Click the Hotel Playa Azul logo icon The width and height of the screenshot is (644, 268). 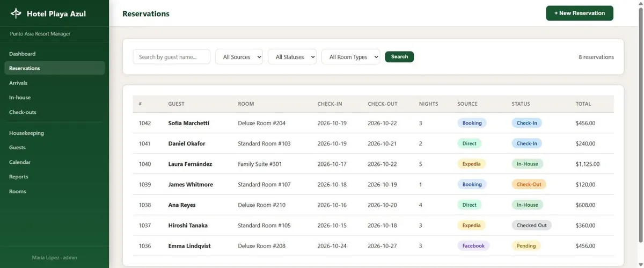[16, 13]
